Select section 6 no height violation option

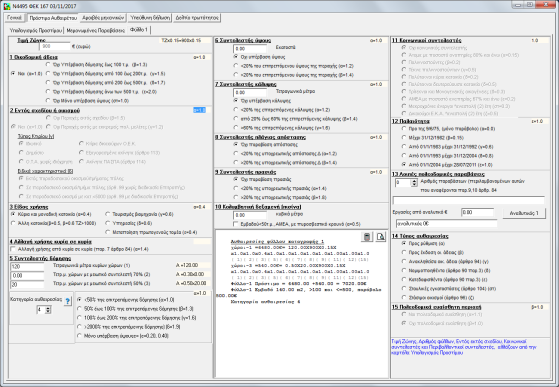(259, 57)
